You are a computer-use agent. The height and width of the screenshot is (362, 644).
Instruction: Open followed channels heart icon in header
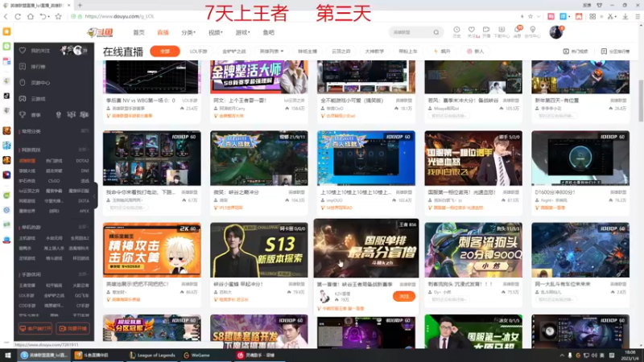pos(472,30)
